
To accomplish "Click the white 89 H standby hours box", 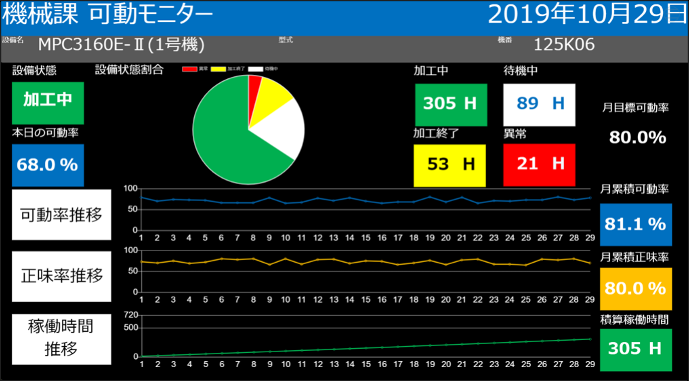I will [539, 105].
